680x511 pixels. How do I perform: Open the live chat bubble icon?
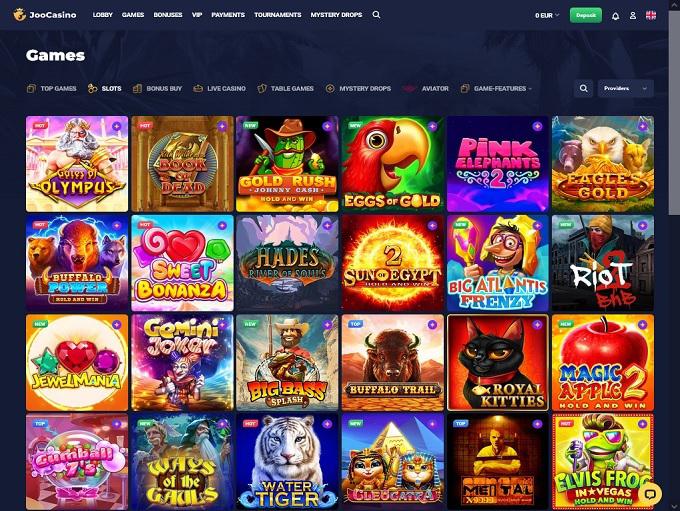point(650,494)
